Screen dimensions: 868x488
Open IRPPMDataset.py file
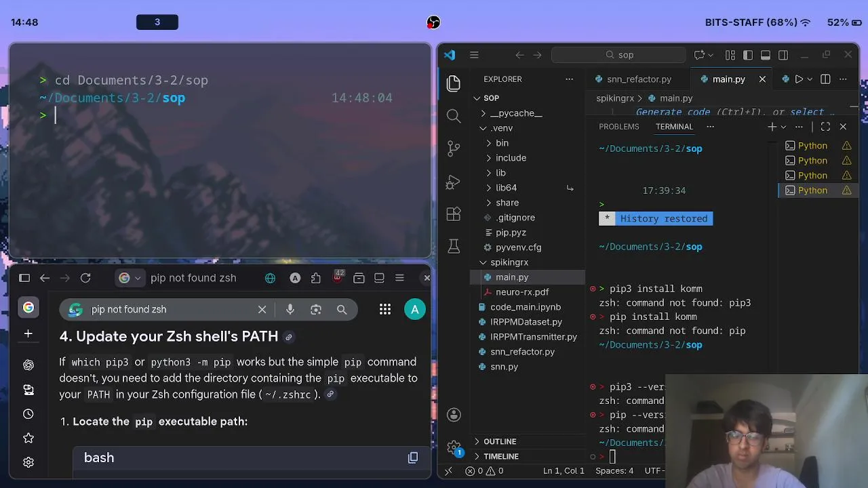tap(526, 322)
